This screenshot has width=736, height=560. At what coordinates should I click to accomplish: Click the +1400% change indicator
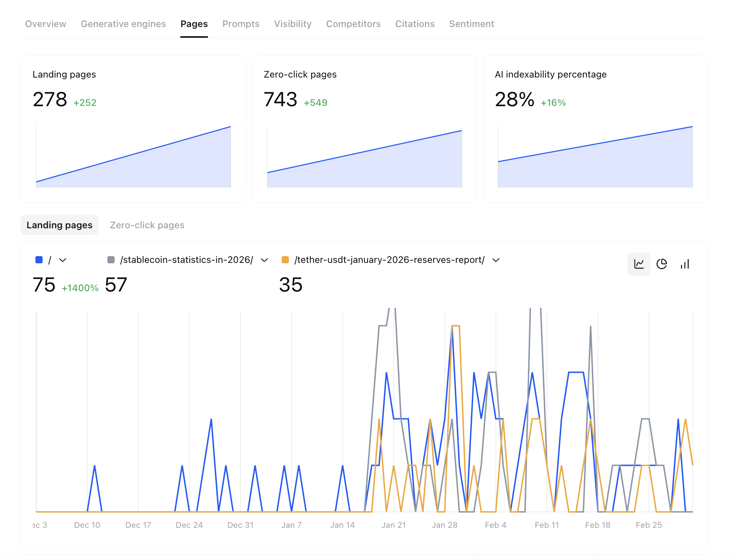click(80, 288)
